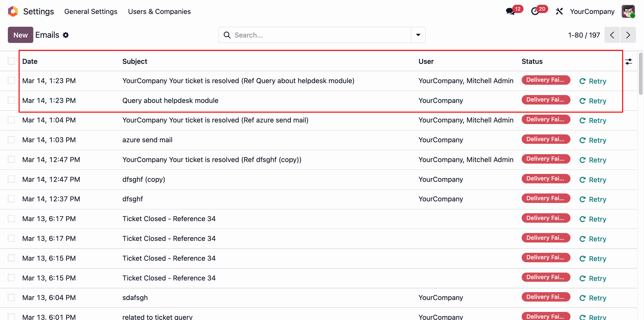Open the Emails gear actions menu

pos(66,35)
